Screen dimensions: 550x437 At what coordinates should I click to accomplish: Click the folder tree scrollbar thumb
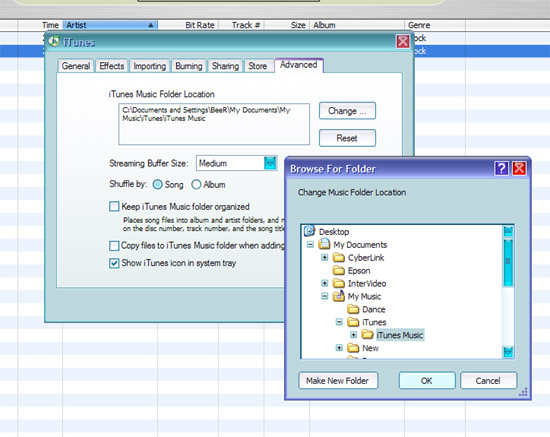point(508,262)
